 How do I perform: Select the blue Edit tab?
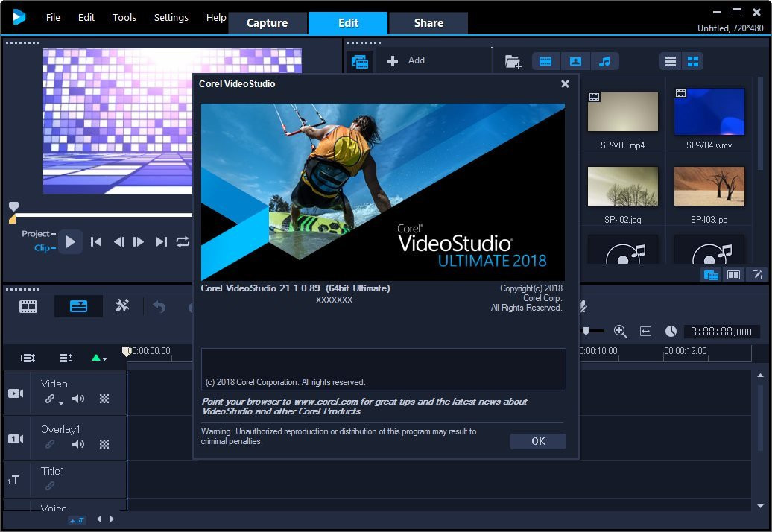coord(348,23)
